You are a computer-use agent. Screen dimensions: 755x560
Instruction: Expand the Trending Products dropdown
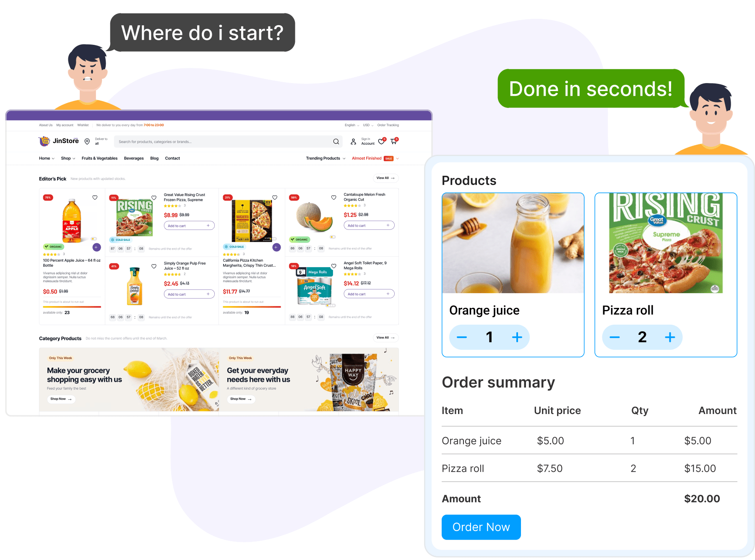tap(325, 158)
